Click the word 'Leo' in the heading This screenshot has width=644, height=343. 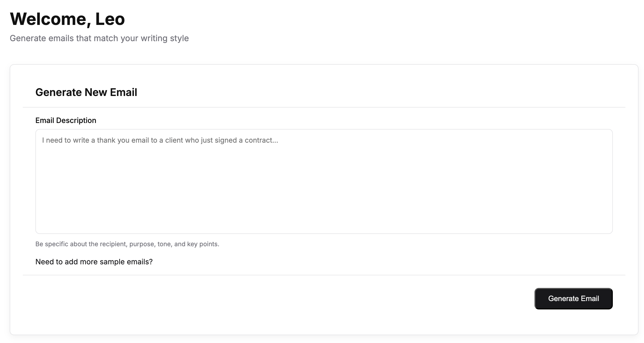click(110, 19)
